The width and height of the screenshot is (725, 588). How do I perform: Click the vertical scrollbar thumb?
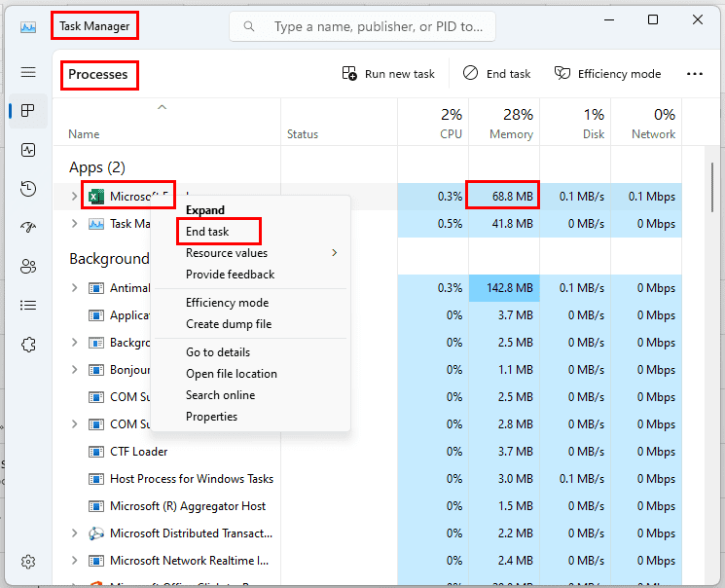[x=712, y=187]
